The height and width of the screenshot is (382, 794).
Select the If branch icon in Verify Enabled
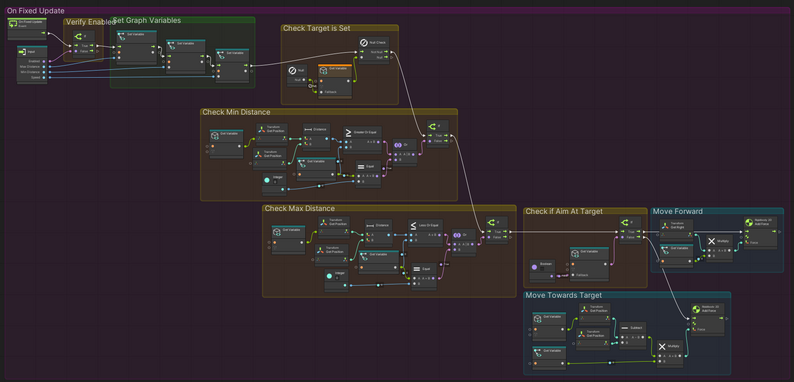[x=78, y=36]
